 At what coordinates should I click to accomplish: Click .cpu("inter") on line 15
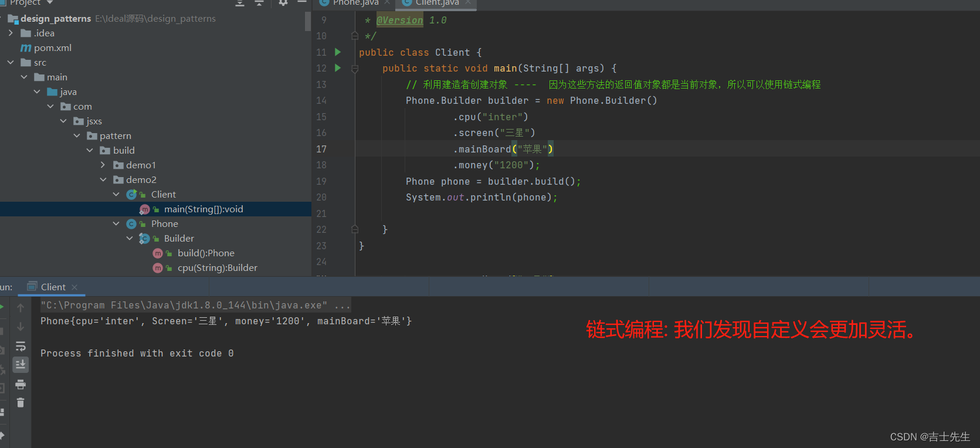pos(490,117)
